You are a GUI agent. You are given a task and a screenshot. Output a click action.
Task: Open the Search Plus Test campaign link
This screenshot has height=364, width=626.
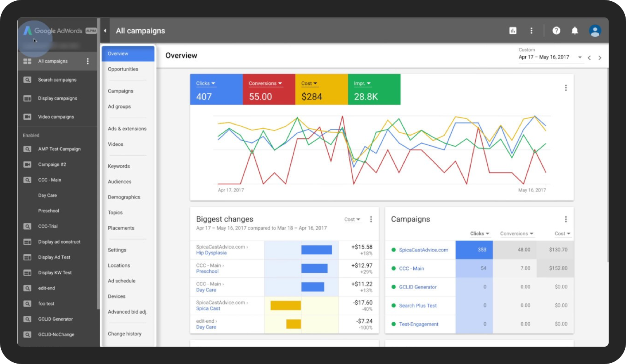pos(418,306)
